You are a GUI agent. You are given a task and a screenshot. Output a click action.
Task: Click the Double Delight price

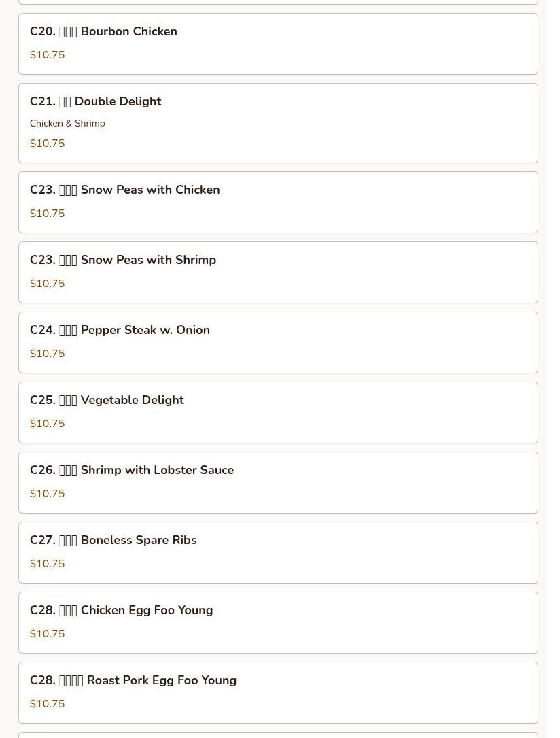[47, 143]
